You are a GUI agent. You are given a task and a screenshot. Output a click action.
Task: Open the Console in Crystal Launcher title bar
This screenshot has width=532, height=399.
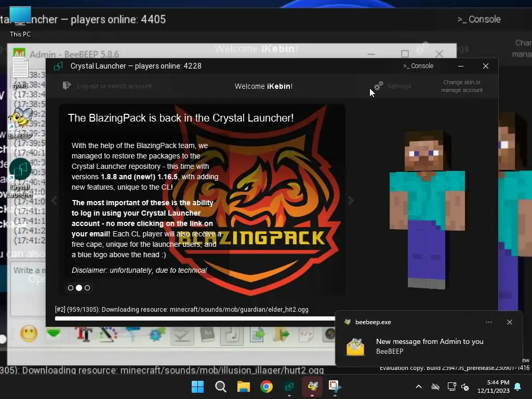418,66
